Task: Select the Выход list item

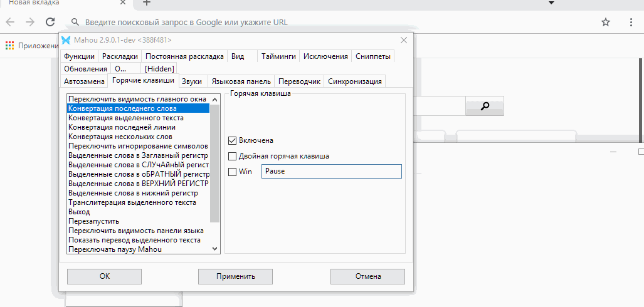Action: [139, 212]
